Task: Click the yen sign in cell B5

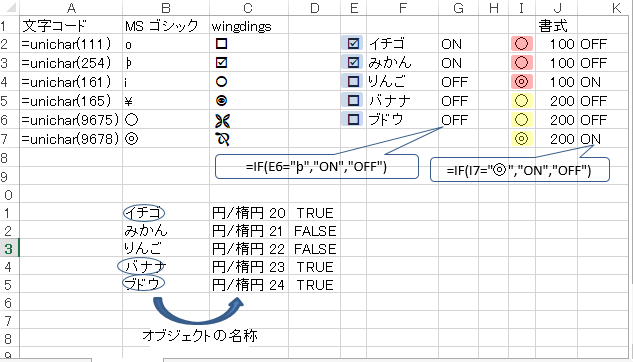Action: tap(128, 101)
